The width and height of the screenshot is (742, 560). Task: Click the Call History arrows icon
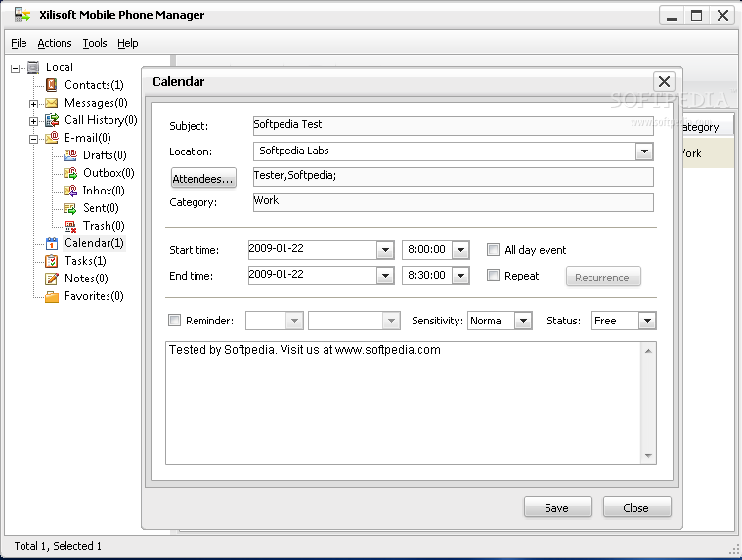52,120
